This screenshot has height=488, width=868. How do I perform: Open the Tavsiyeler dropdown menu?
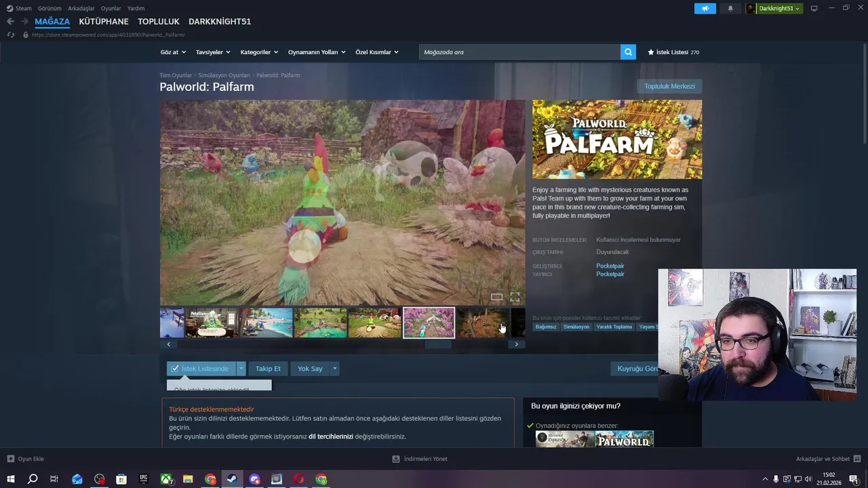(x=213, y=52)
